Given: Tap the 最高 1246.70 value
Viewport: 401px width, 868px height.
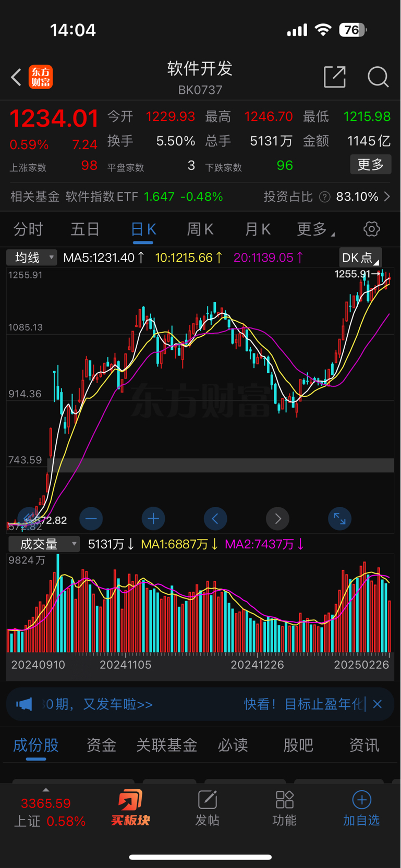Looking at the screenshot, I should [269, 116].
